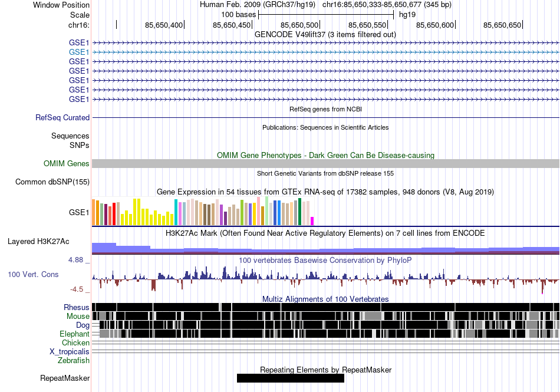Click the RepeatMasker track label
The height and width of the screenshot is (392, 560).
(65, 378)
